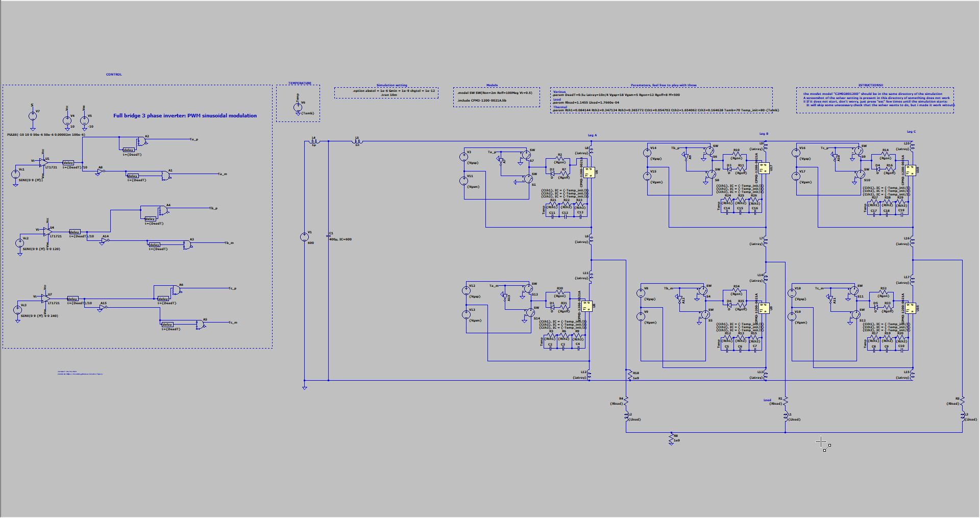Click the A1 AND gate symbol
This screenshot has height=518, width=980.
(166, 176)
